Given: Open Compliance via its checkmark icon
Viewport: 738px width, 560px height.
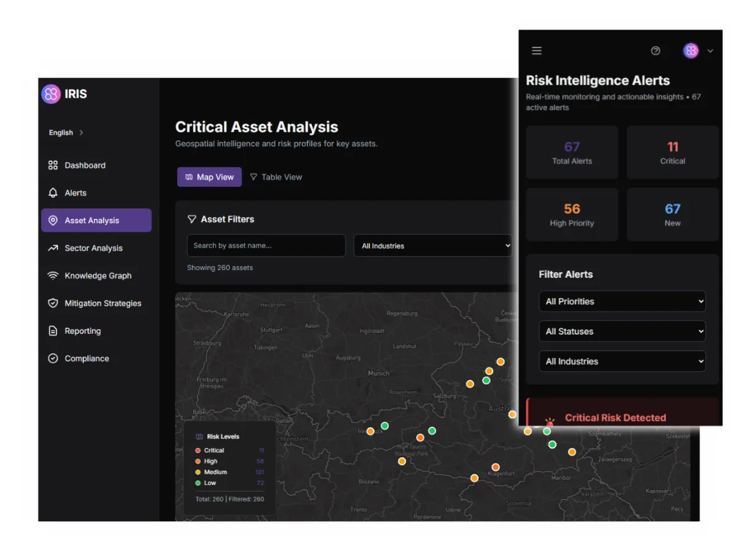Looking at the screenshot, I should click(x=53, y=358).
